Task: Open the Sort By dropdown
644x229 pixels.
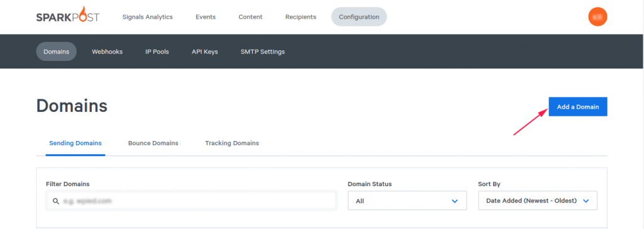Action: click(x=538, y=201)
